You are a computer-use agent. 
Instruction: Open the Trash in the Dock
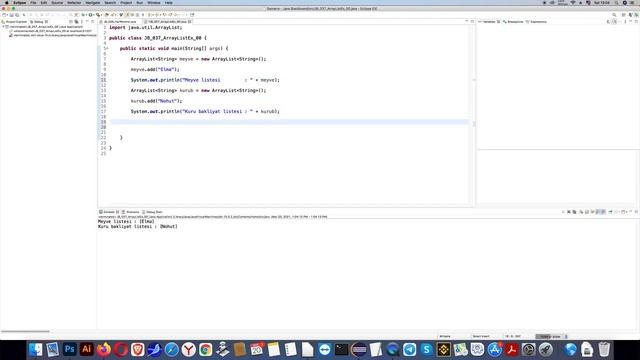pos(604,349)
